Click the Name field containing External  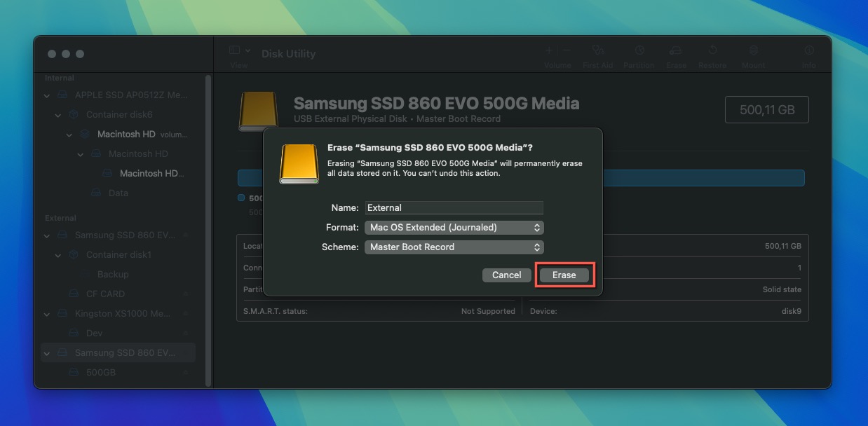coord(454,207)
